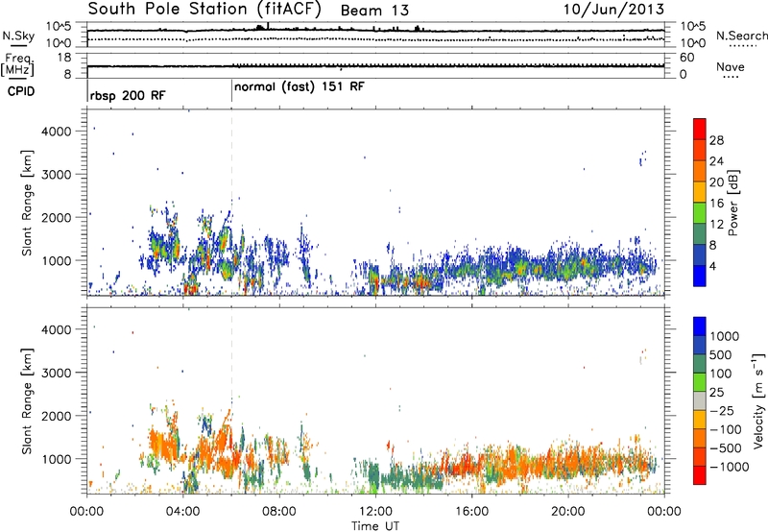This screenshot has height=532, width=768.
Task: Click the 'Nave' label
Action: click(x=731, y=66)
